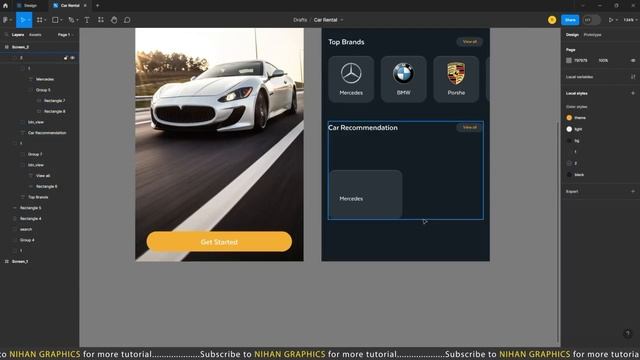The height and width of the screenshot is (360, 640).
Task: Select the Group 4 layer
Action: [27, 240]
